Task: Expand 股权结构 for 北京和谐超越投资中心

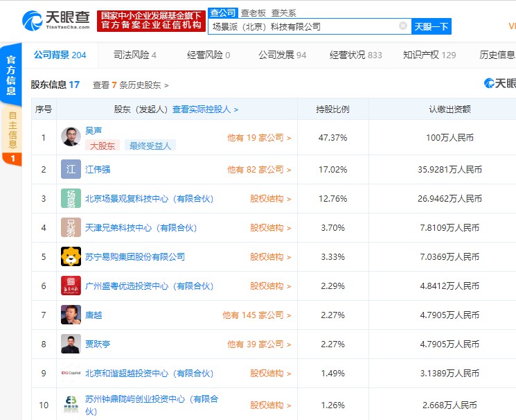Action: pyautogui.click(x=271, y=374)
